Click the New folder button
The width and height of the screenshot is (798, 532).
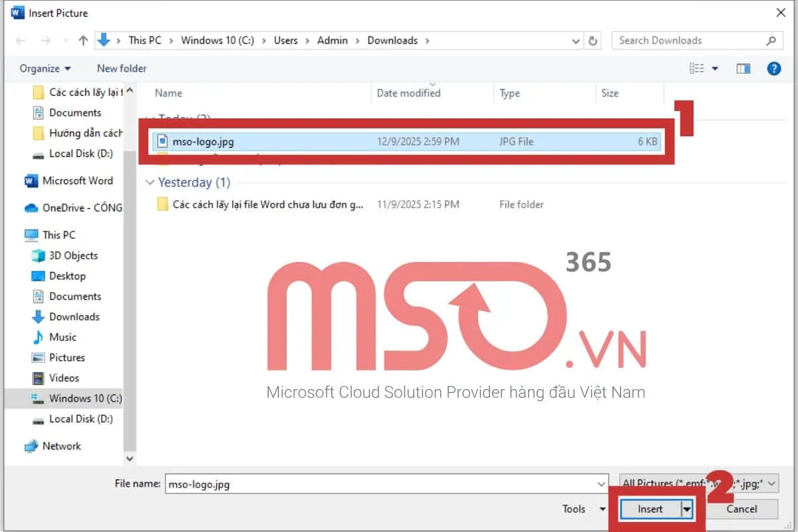pos(122,68)
